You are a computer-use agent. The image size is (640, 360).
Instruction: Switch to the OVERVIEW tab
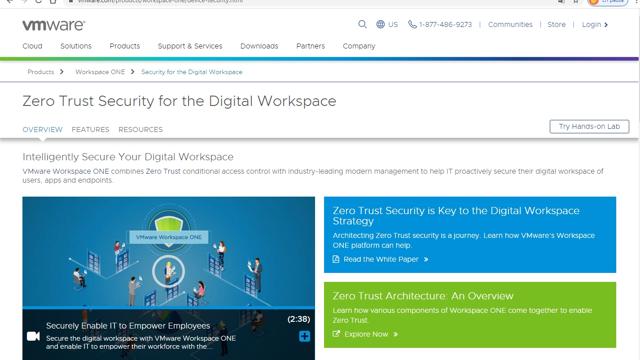tap(42, 129)
